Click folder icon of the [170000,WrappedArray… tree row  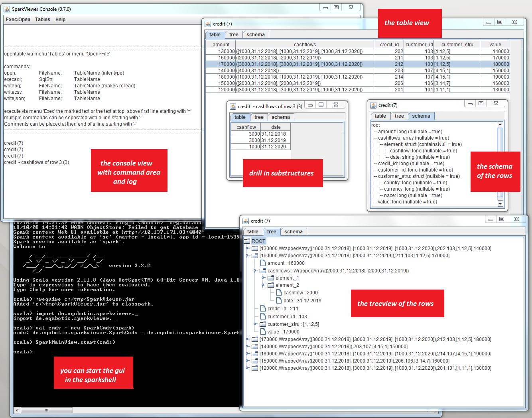pos(255,339)
